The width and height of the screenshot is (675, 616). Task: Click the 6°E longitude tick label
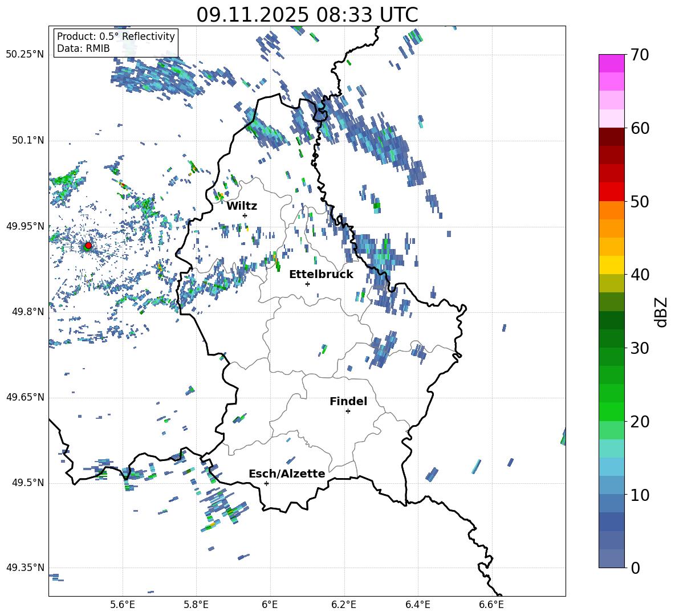270,605
